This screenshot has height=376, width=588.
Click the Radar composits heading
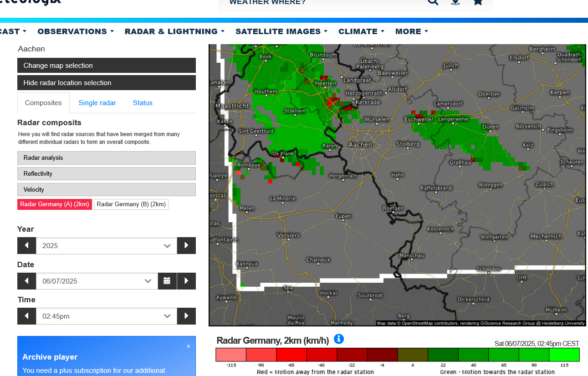[x=49, y=122]
